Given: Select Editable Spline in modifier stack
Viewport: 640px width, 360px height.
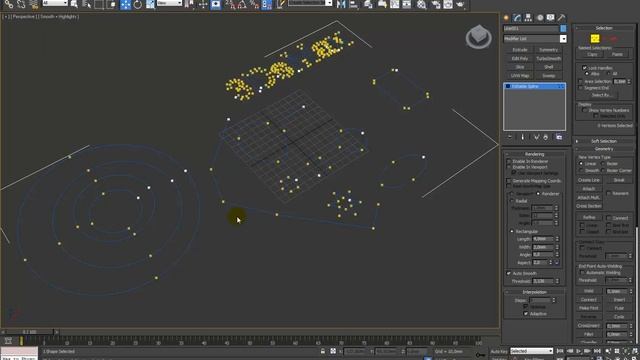Looking at the screenshot, I should point(534,86).
